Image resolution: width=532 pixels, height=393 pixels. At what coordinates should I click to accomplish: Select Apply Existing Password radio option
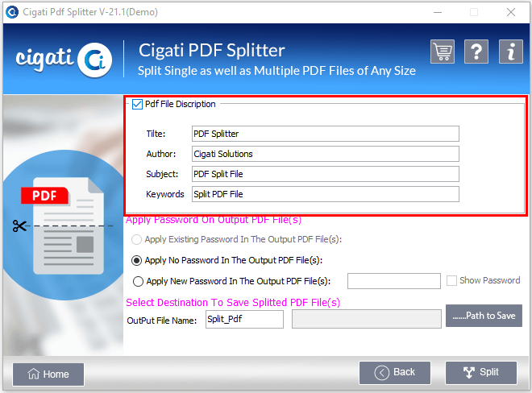coord(136,240)
